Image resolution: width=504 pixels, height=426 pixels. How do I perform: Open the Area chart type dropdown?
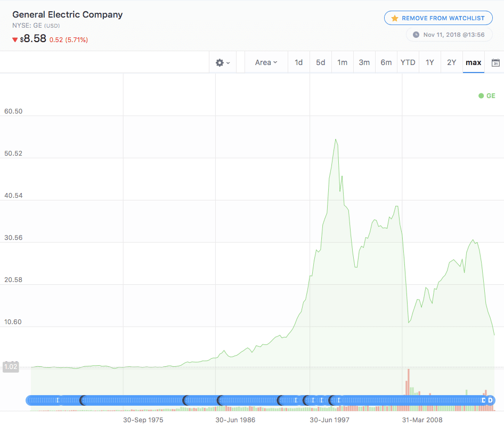point(266,62)
